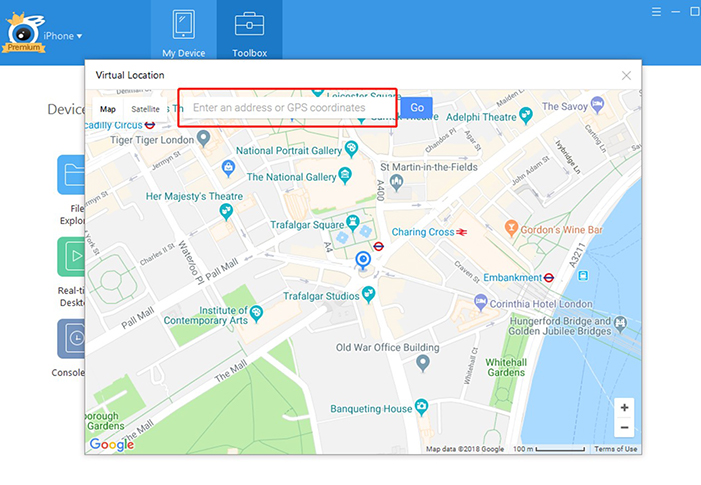Select Gordon's Wine Bar map icon
Viewport: 701px width, 485px height.
click(511, 230)
